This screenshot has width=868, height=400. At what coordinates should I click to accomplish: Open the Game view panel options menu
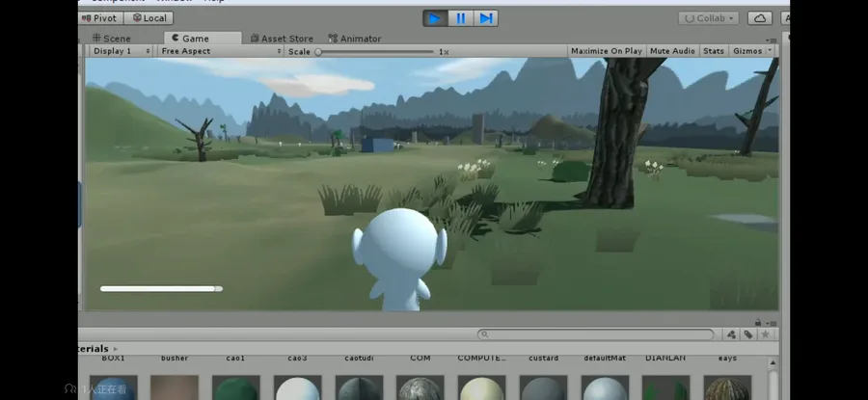click(773, 40)
